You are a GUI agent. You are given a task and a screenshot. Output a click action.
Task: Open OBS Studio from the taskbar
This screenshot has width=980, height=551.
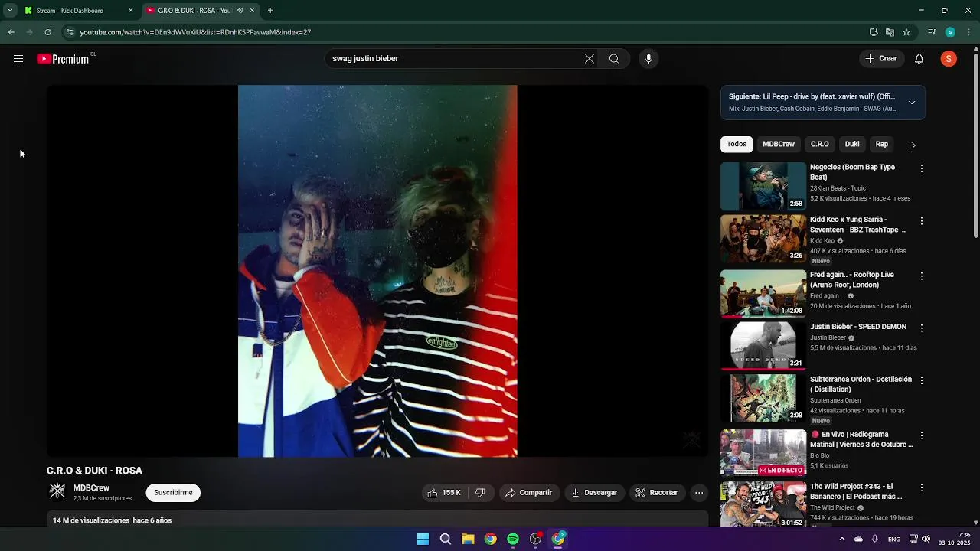pyautogui.click(x=536, y=539)
